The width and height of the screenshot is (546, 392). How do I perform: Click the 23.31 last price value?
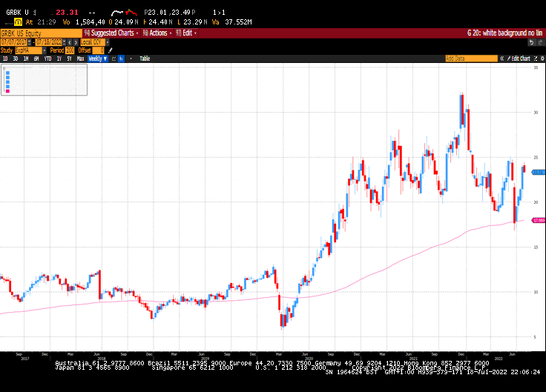point(67,13)
